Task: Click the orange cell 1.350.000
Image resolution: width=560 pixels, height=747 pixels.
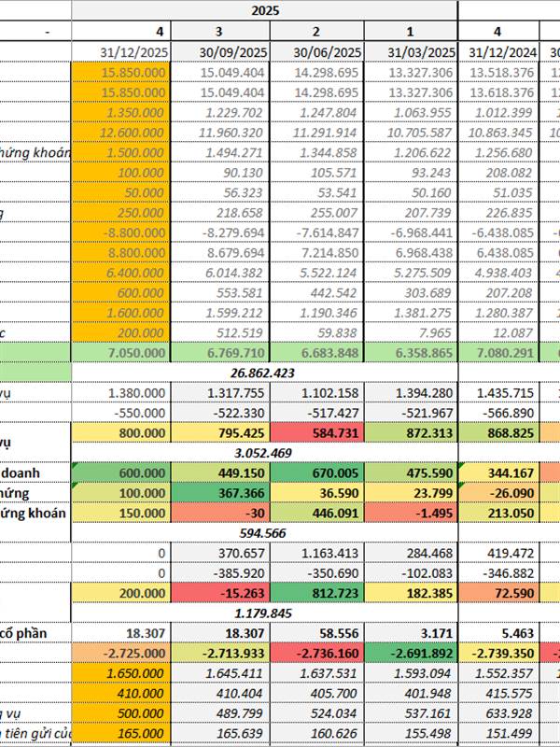Action: point(121,112)
